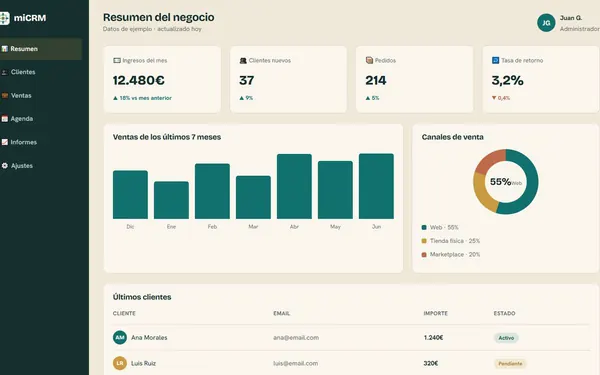The image size is (600, 375).
Task: Click the Clientes sidebar icon
Action: tap(5, 72)
